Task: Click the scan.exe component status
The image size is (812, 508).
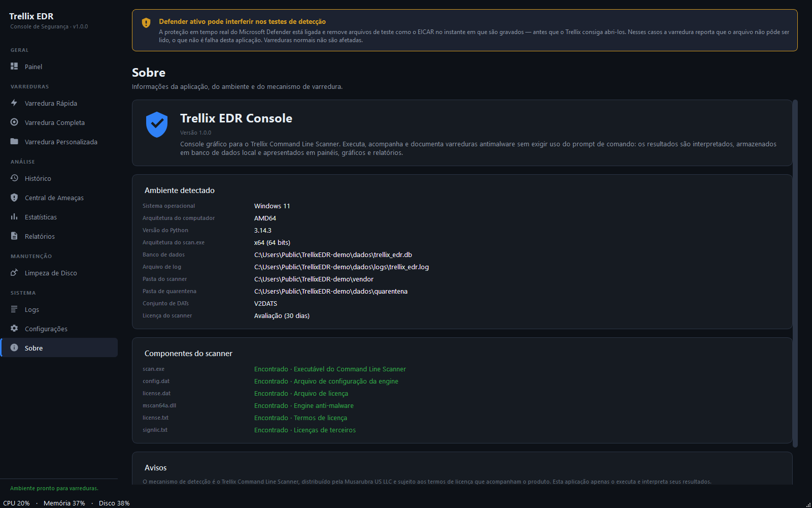Action: (x=330, y=369)
